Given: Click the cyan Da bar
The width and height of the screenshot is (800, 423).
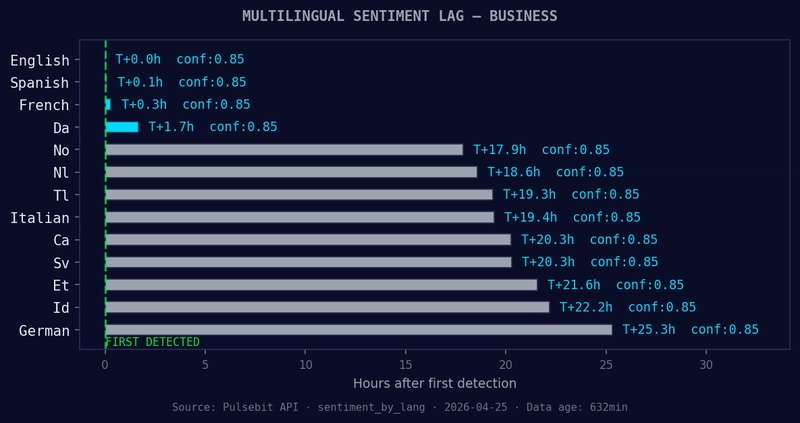Looking at the screenshot, I should click(x=122, y=127).
